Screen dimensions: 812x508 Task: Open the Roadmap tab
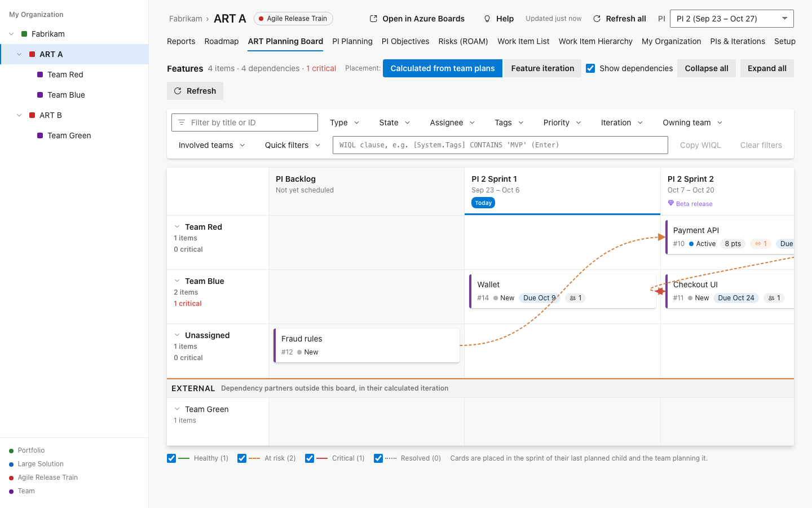click(222, 41)
